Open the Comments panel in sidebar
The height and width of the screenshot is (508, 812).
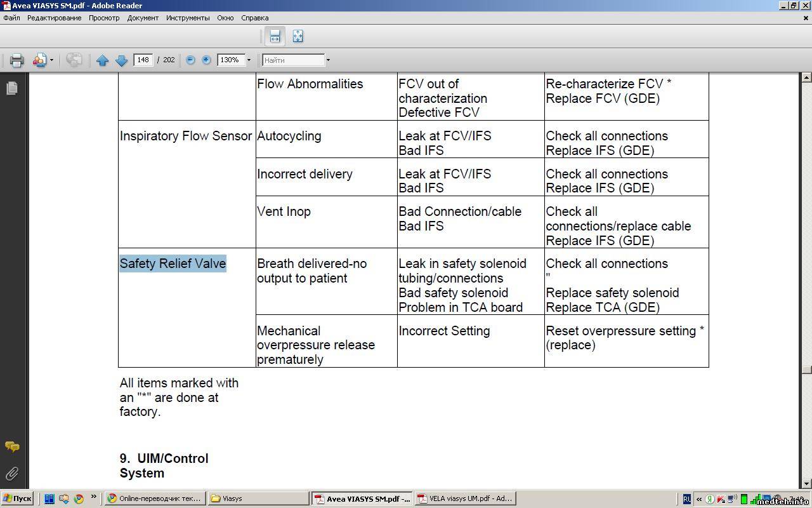[12, 447]
